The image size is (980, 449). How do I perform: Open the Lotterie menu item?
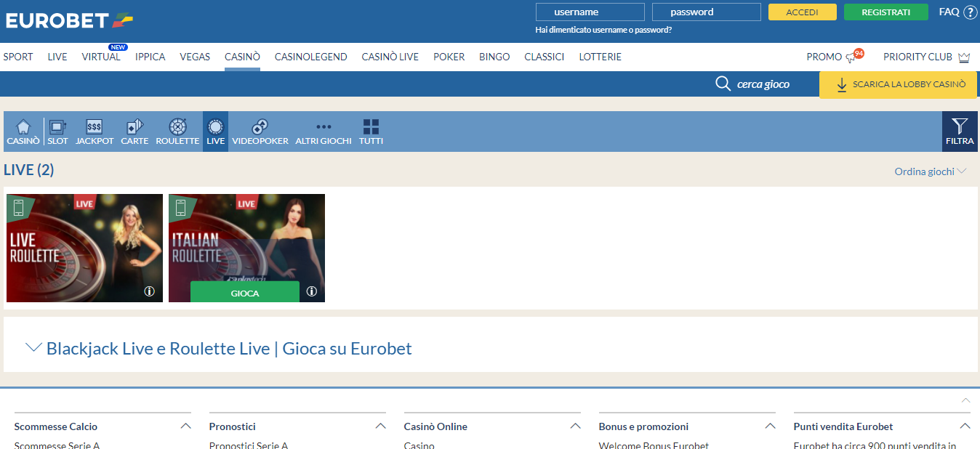601,57
